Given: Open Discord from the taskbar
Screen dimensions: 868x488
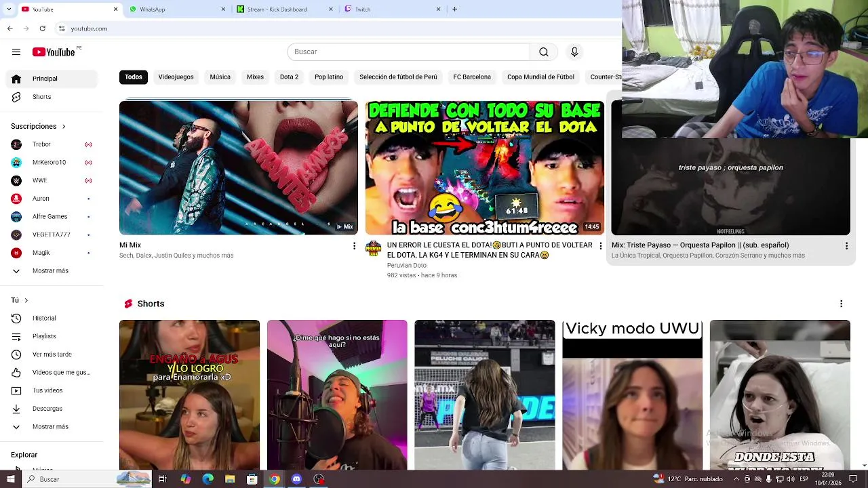Looking at the screenshot, I should (296, 479).
